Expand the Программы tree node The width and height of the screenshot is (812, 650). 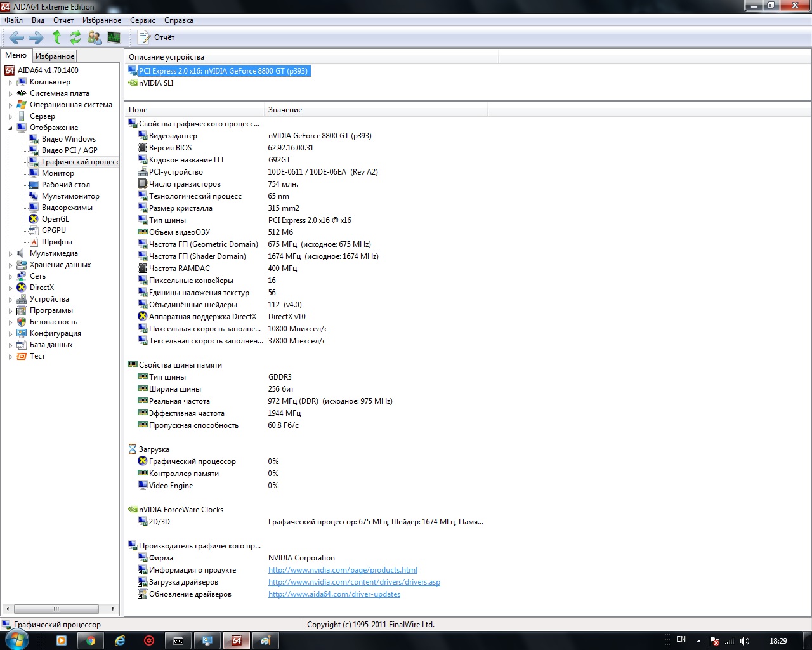pyautogui.click(x=10, y=311)
